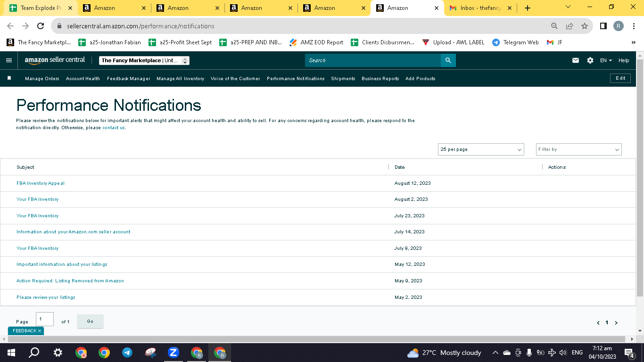This screenshot has width=644, height=362.
Task: Open the EN language dropdown
Action: [x=606, y=60]
